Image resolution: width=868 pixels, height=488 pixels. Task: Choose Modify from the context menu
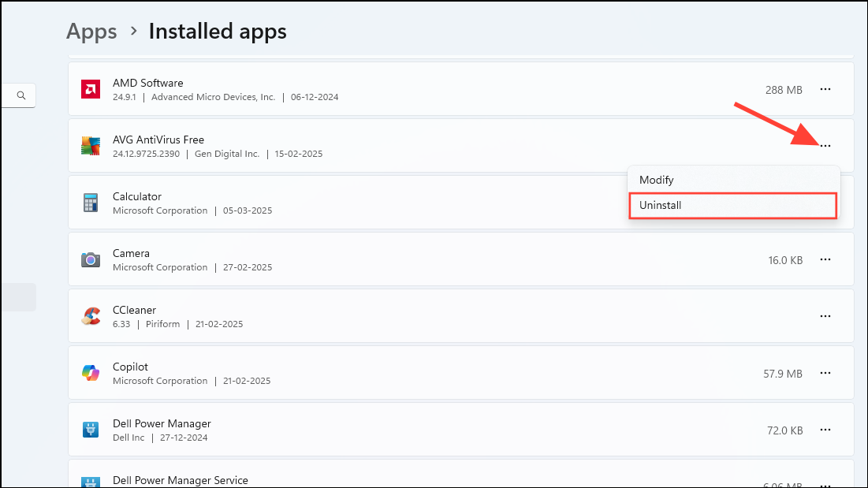click(x=733, y=180)
